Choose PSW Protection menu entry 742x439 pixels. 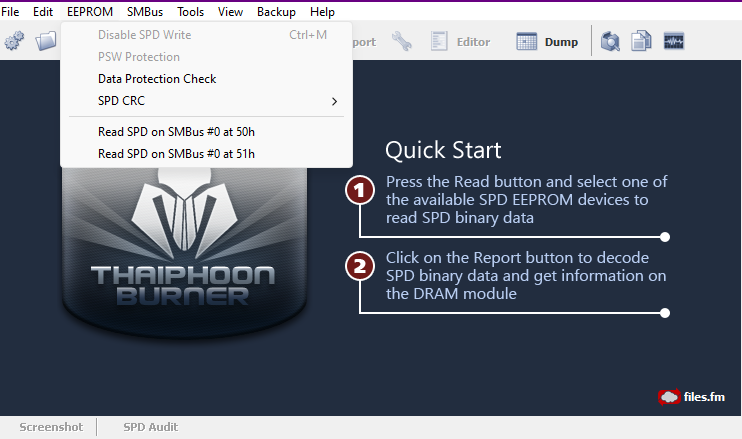coord(206,57)
